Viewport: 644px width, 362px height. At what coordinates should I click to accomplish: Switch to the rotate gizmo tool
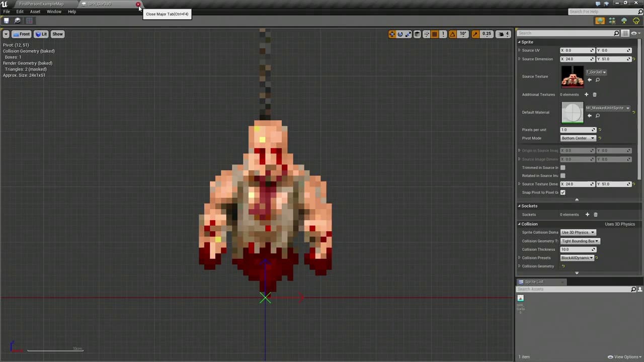click(400, 34)
